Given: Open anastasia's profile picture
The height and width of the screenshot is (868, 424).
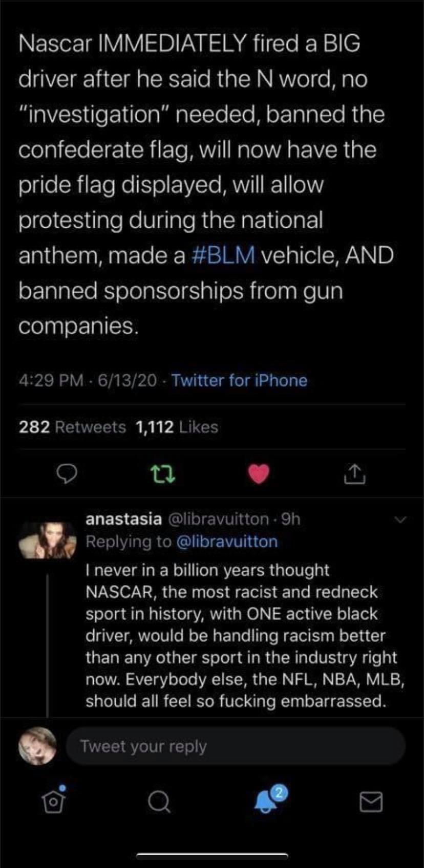Looking at the screenshot, I should 47,540.
